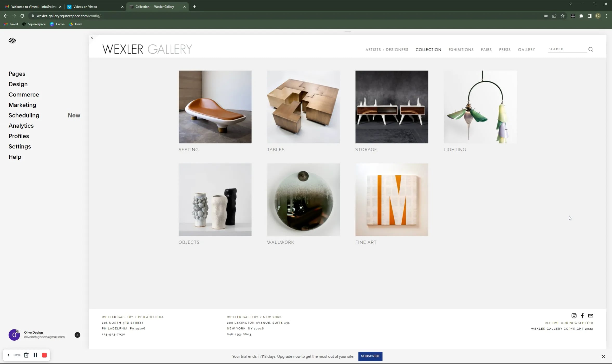Screen dimensions: 612x364
Task: Click the search magnifier in the Wexler header
Action: tap(591, 49)
